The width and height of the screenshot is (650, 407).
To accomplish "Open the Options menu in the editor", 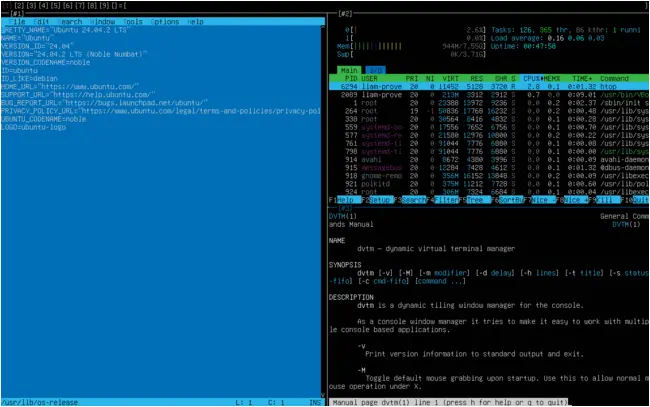I will pos(165,22).
